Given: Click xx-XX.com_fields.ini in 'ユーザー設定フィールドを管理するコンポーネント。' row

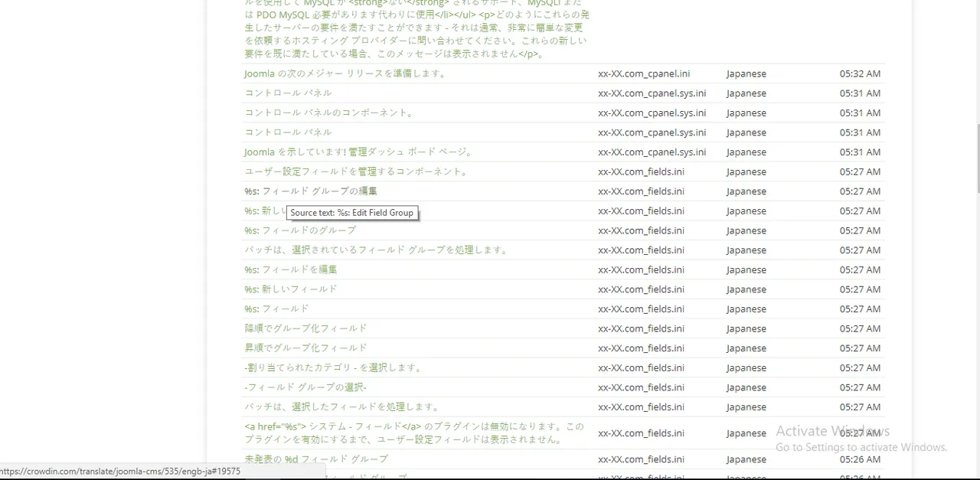Looking at the screenshot, I should tap(642, 171).
